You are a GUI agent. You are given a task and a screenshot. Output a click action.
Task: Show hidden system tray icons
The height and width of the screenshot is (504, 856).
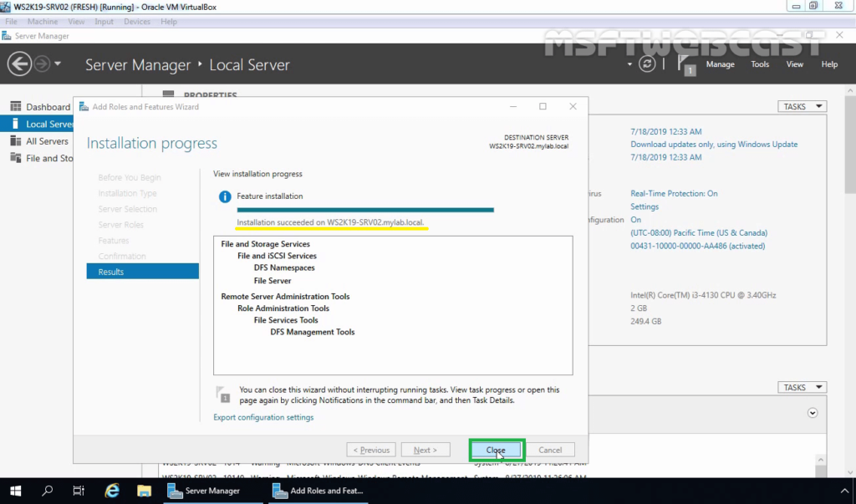click(x=844, y=491)
